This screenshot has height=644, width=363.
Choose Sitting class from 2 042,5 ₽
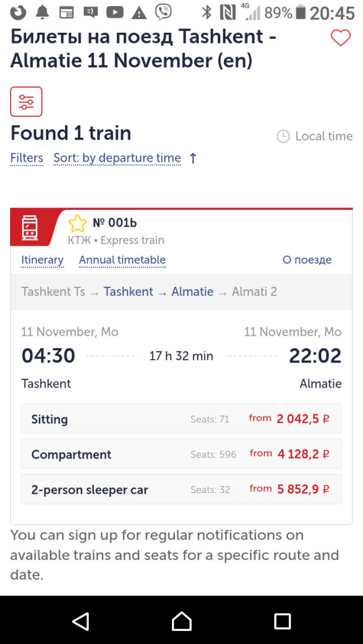tap(181, 419)
